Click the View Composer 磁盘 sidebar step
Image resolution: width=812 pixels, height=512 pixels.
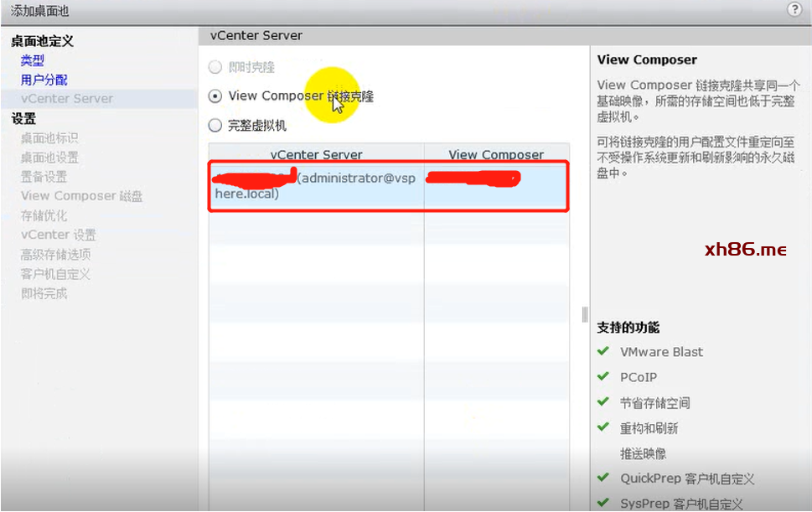point(81,196)
